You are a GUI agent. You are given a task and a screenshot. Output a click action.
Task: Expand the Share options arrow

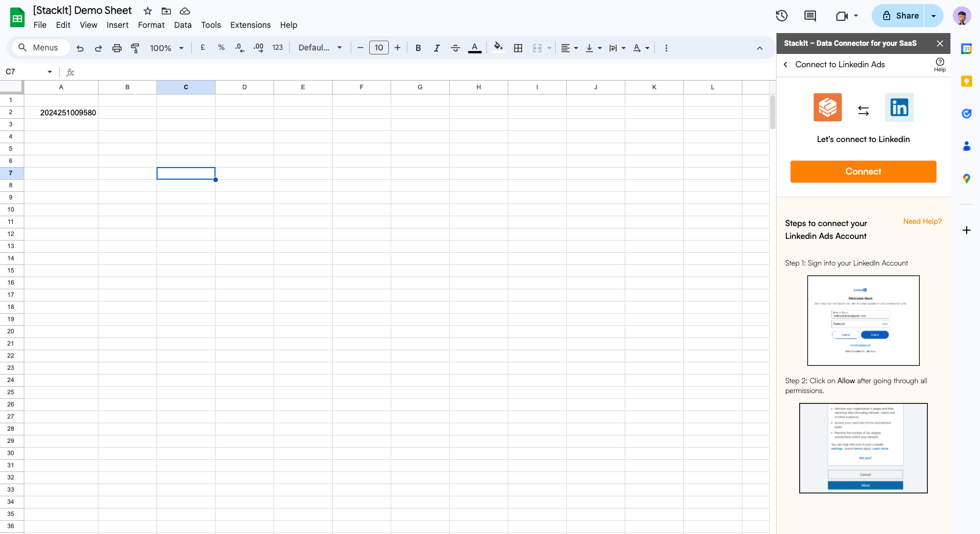click(x=934, y=16)
